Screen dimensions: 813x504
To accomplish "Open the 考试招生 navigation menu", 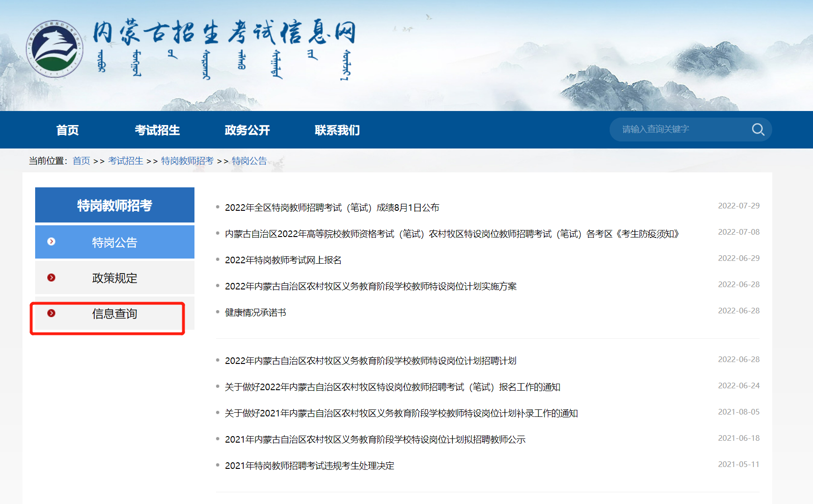I will (157, 130).
